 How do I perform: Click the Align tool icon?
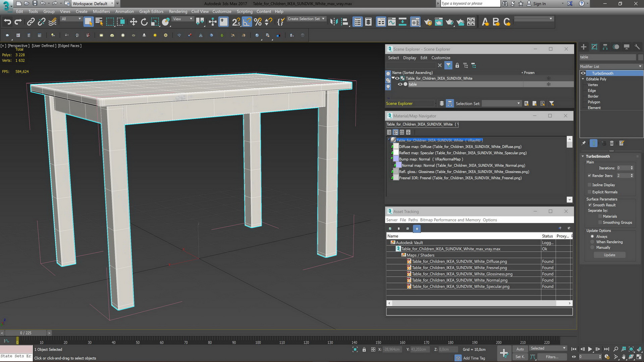(x=344, y=22)
